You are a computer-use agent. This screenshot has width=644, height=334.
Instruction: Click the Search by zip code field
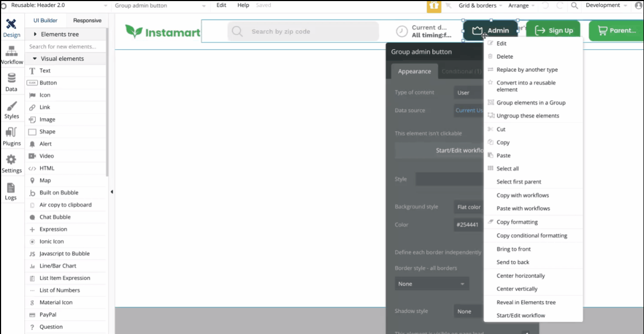click(x=303, y=31)
